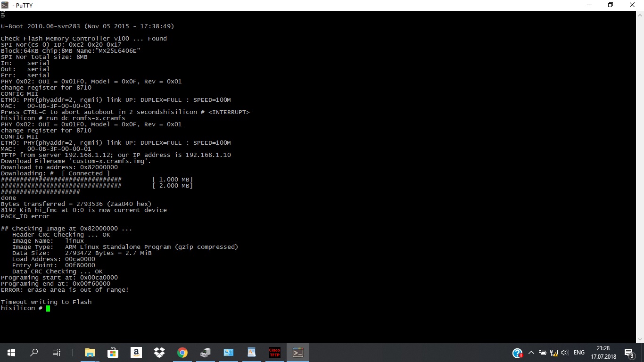
Task: Expand hidden system tray icons
Action: 531,353
